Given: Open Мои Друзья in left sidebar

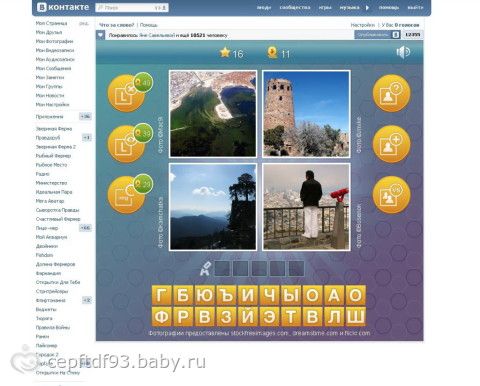Looking at the screenshot, I should click(x=49, y=32).
